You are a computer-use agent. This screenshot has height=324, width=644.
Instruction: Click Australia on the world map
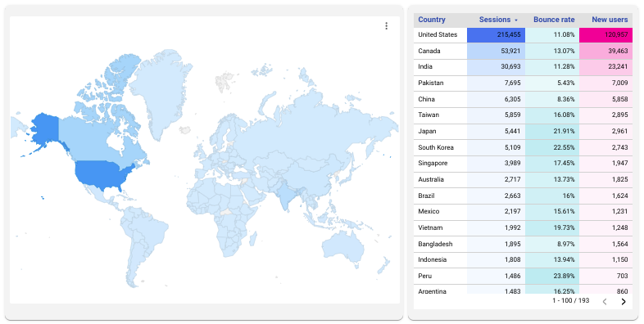point(342,245)
